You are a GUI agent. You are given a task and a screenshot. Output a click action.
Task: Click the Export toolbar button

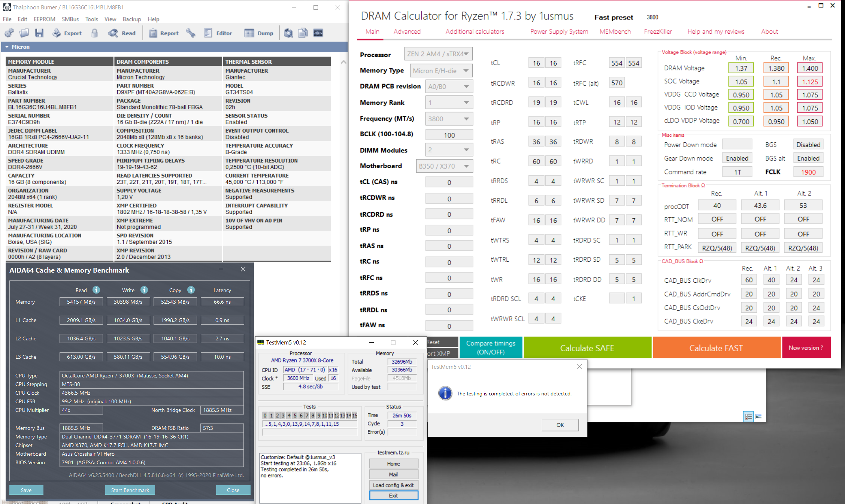point(67,33)
